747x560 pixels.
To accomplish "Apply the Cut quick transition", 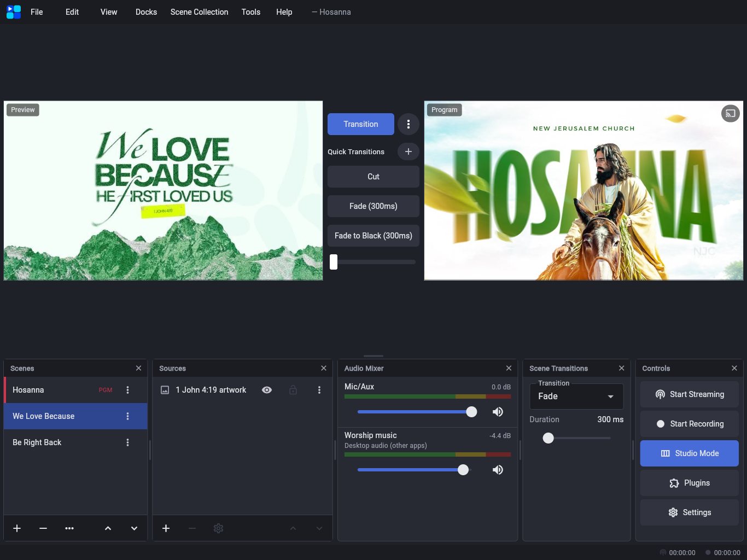I will (373, 177).
